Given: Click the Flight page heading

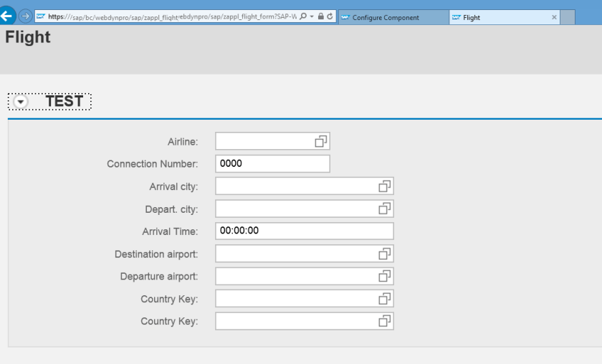Looking at the screenshot, I should click(x=28, y=38).
